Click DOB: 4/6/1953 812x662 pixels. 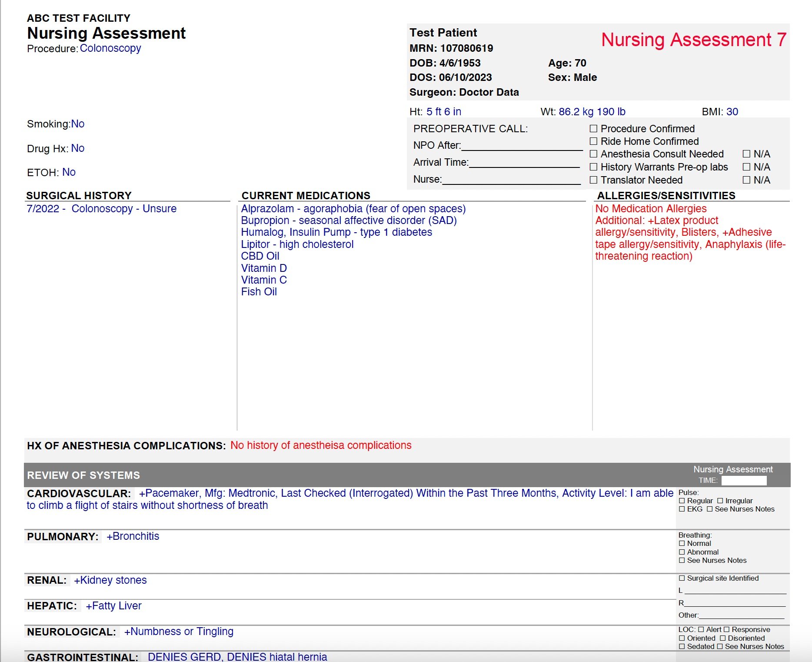tap(445, 63)
